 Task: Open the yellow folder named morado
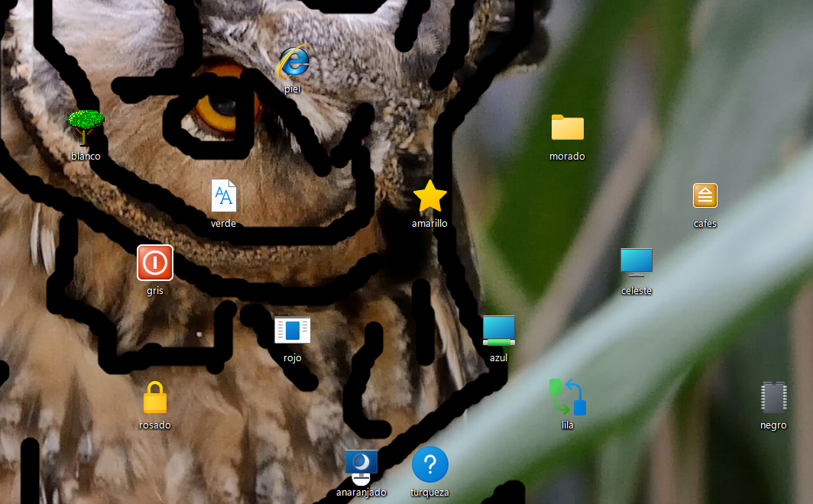(567, 128)
